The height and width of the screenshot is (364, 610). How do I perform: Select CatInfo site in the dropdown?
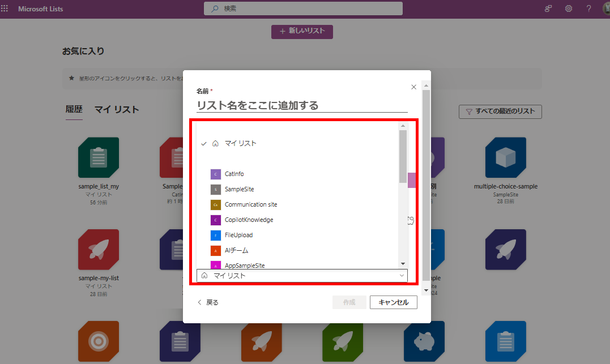click(x=297, y=174)
